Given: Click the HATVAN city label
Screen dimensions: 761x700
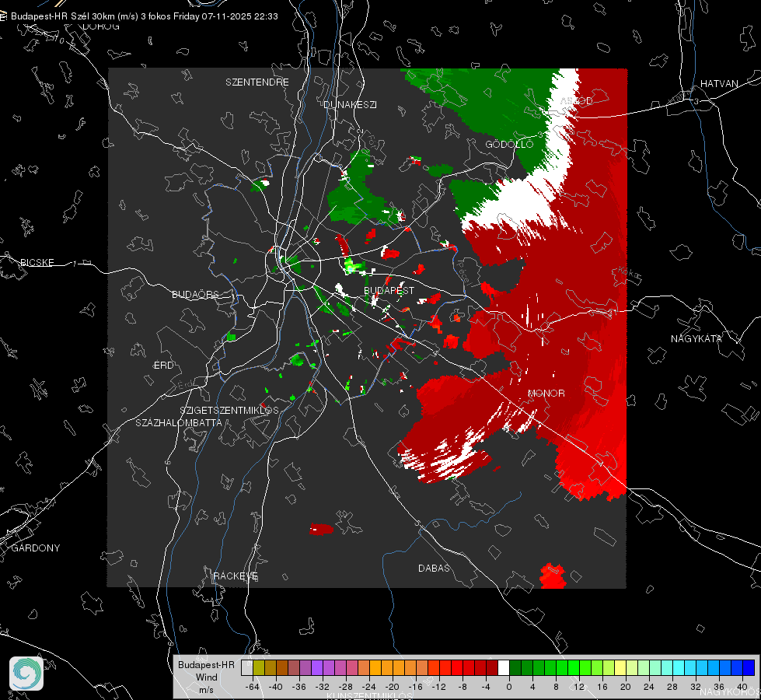Looking at the screenshot, I should (719, 83).
